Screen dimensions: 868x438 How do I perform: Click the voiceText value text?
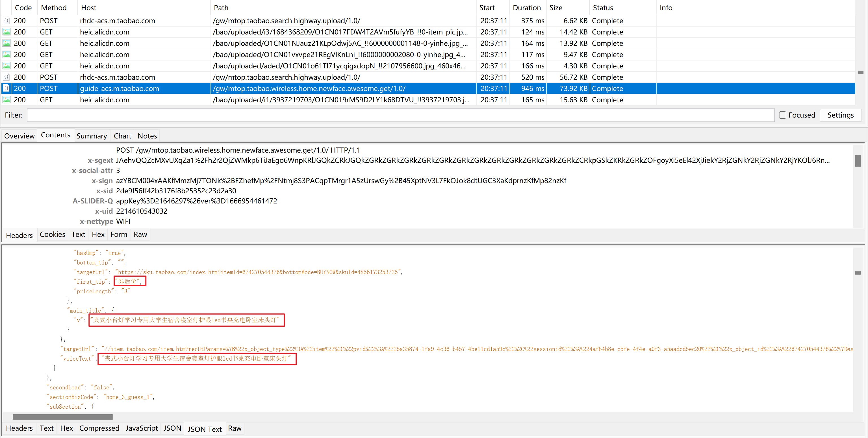[x=196, y=358]
